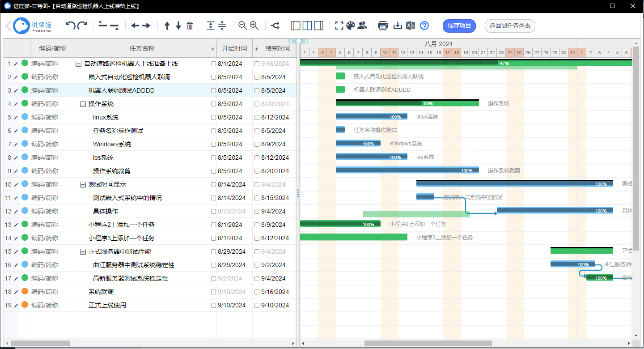Click the blue status dot for linux系统
The height and width of the screenshot is (349, 644).
tap(25, 117)
